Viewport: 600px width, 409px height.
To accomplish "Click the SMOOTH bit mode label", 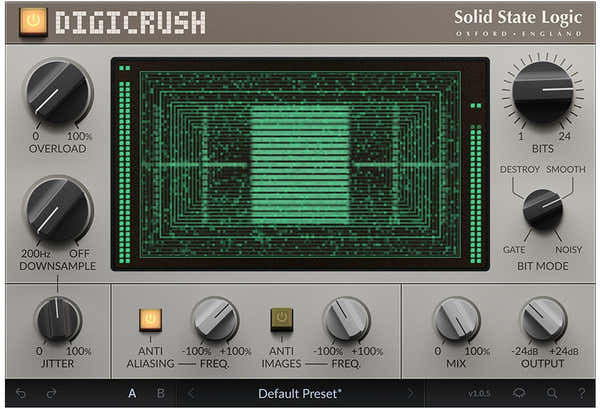I will 566,169.
